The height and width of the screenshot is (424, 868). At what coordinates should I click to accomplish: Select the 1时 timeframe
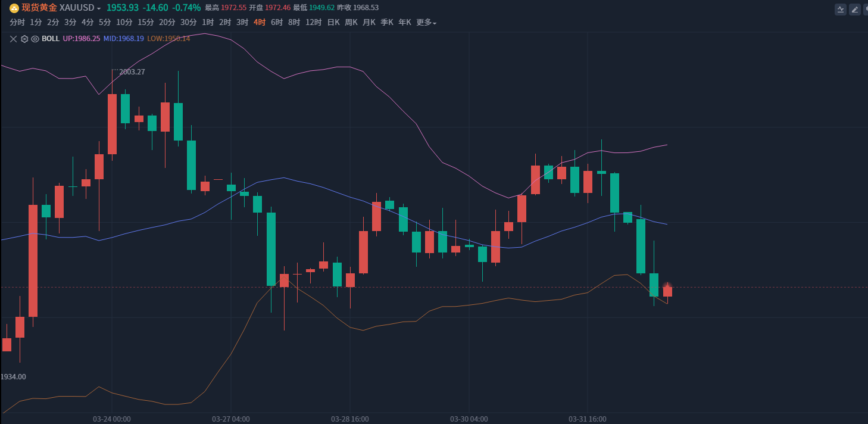click(208, 23)
